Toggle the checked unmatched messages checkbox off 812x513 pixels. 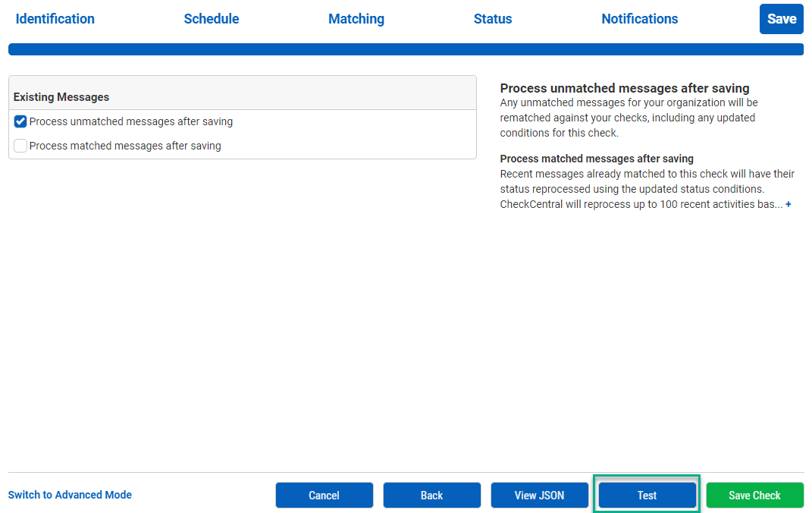coord(20,121)
